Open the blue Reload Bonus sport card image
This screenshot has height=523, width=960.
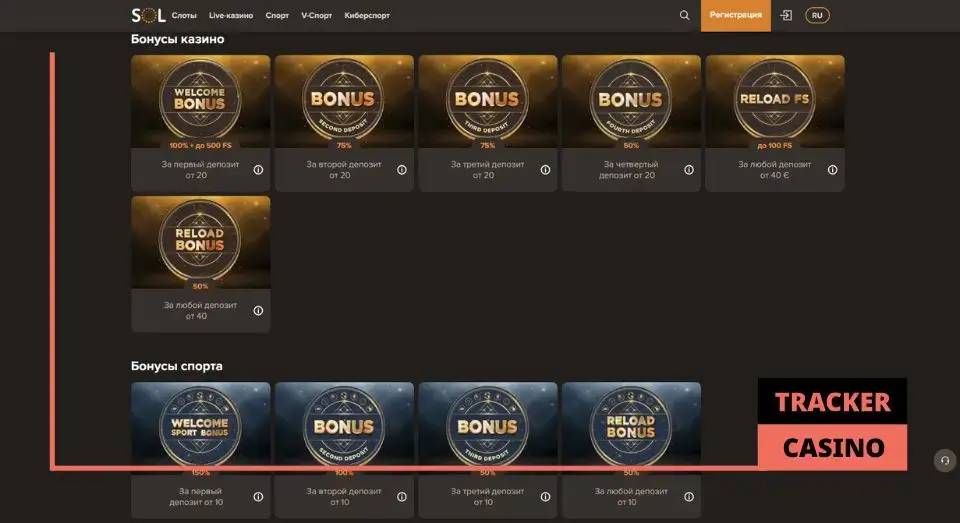pyautogui.click(x=631, y=429)
